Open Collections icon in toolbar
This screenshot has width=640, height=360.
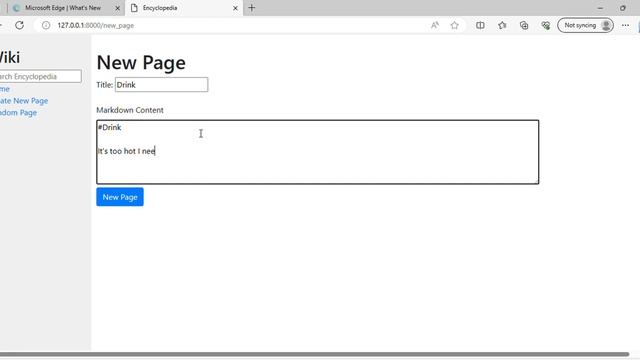tap(524, 25)
